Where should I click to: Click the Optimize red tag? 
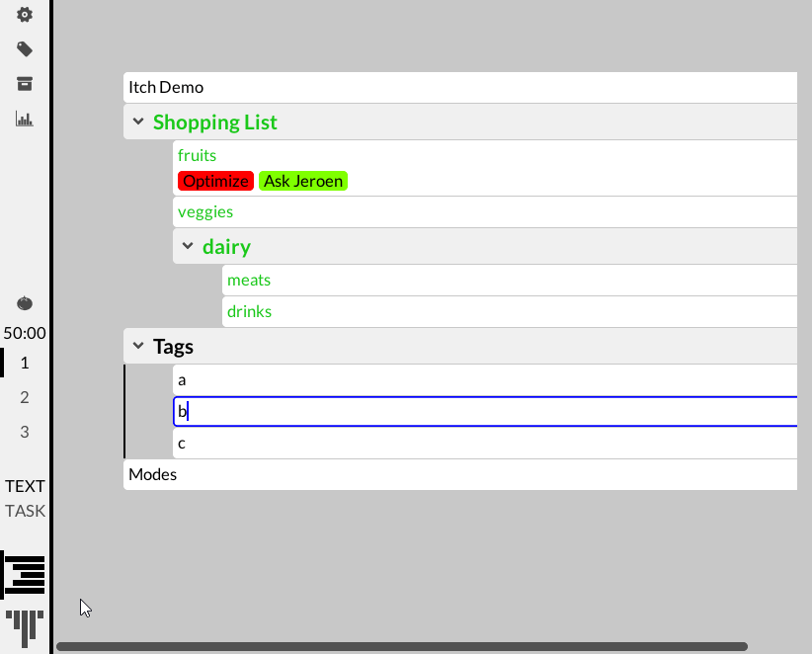click(215, 181)
